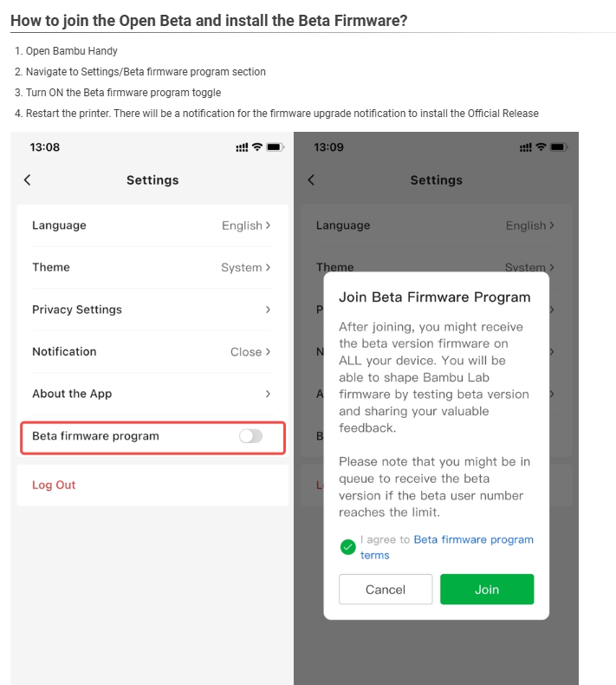Expand Language English chevron on left screen
The height and width of the screenshot is (685, 616).
[x=268, y=225]
